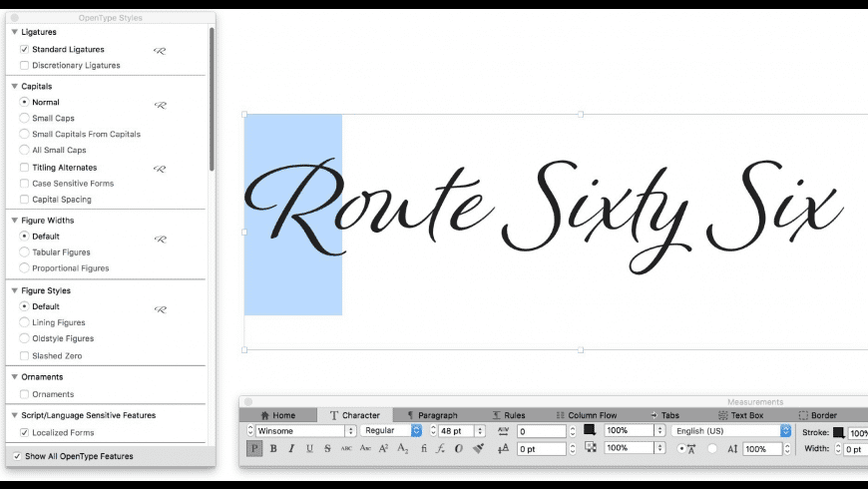The width and height of the screenshot is (868, 489).
Task: Click the fi ligatures icon
Action: click(x=423, y=448)
